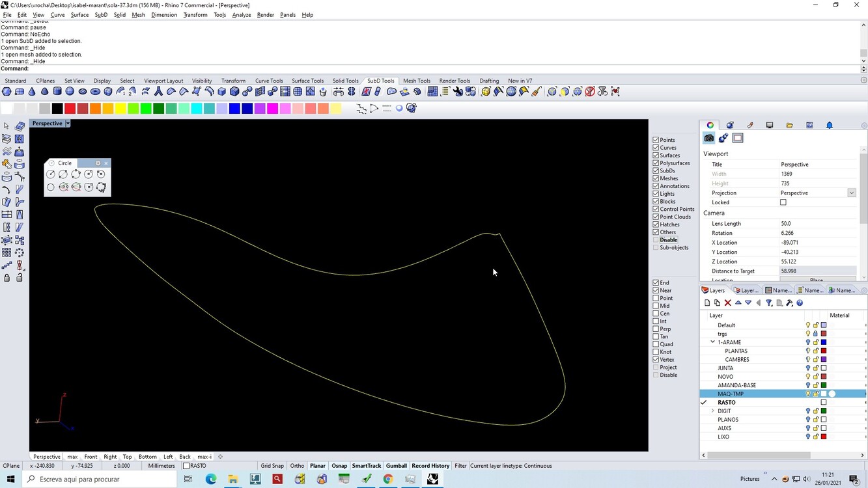Viewport: 868px width, 488px height.
Task: Open the Perspective viewport title dropdown arrow
Action: [67, 124]
